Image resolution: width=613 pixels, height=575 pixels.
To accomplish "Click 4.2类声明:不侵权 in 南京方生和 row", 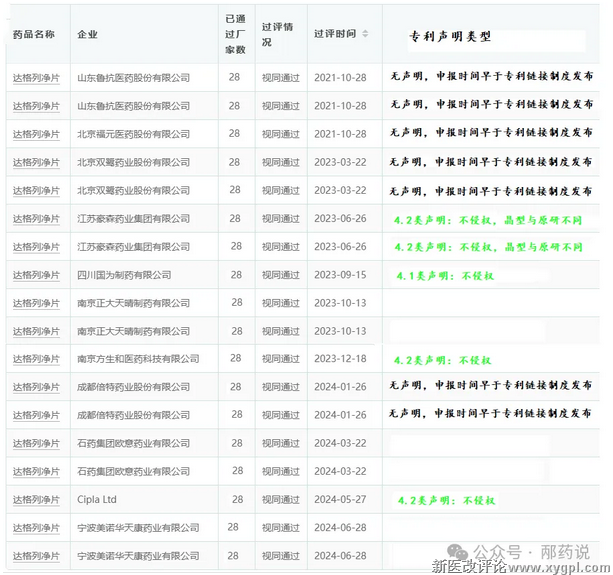I will click(443, 360).
